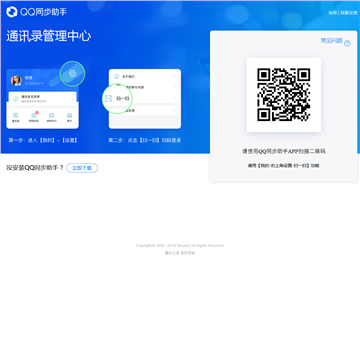This screenshot has height=360, width=360.
Task: Click the 通讯录管理中心 heading
Action: (x=48, y=36)
